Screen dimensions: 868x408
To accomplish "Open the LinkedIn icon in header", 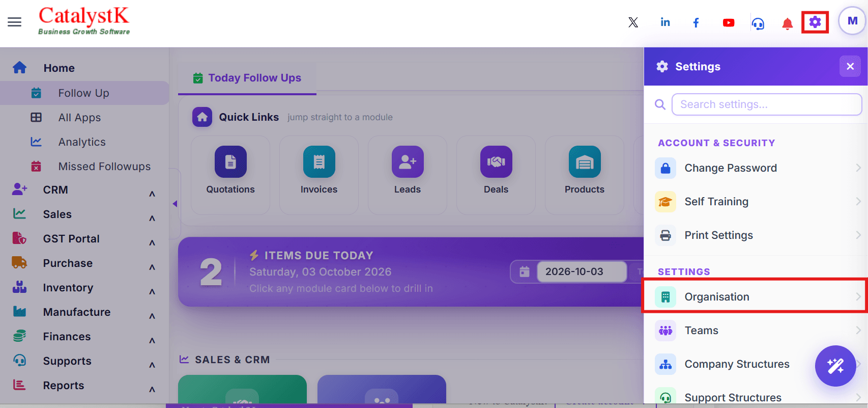I will (665, 22).
